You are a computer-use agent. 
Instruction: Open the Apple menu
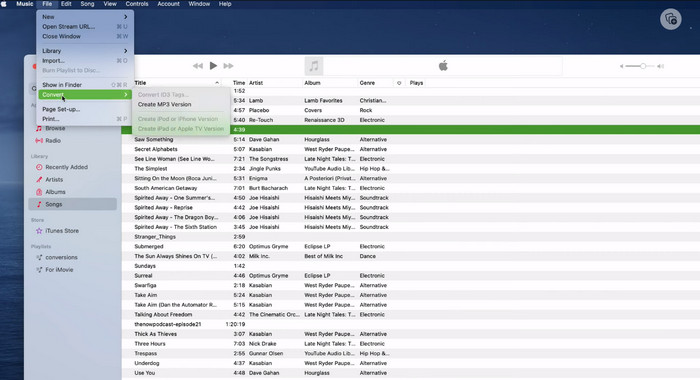[x=4, y=4]
